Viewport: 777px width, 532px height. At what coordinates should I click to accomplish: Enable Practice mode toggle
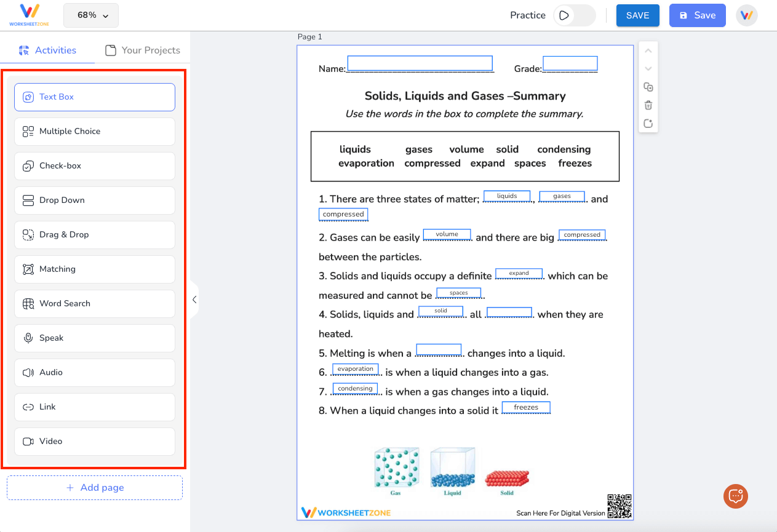(574, 15)
